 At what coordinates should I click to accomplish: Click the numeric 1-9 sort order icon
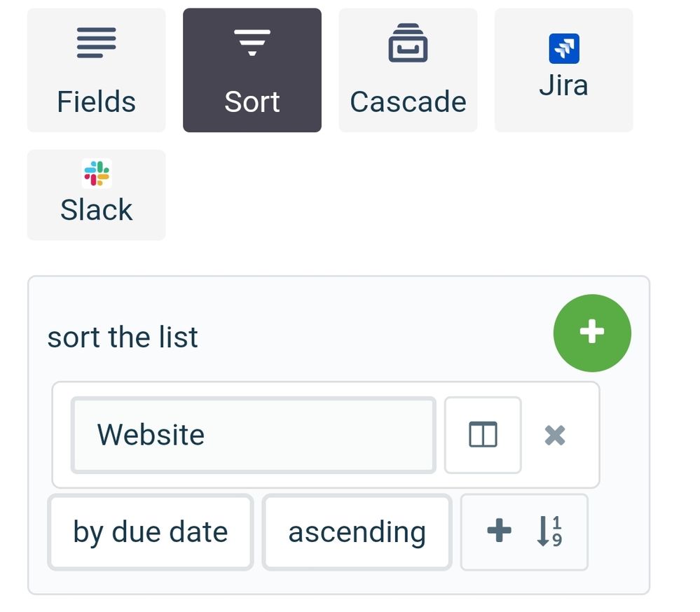549,532
